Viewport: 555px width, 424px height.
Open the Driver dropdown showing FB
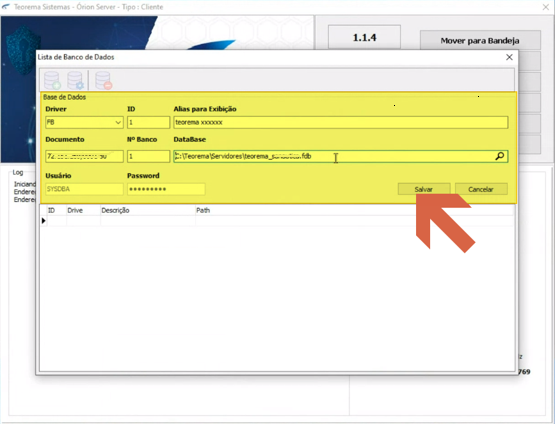coord(84,122)
